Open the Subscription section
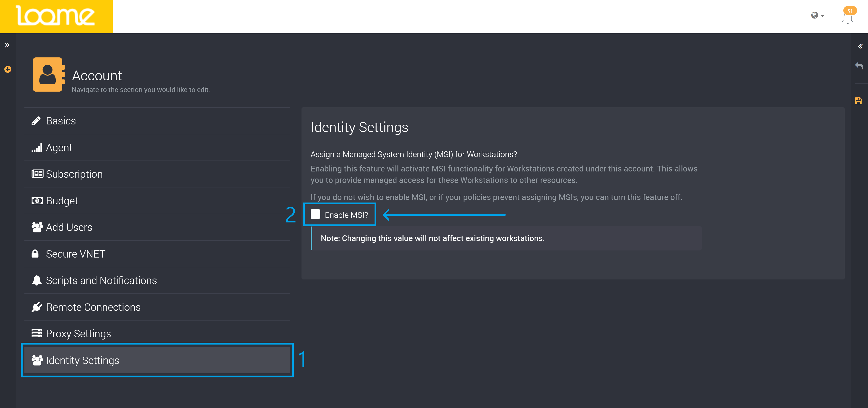Viewport: 868px width, 408px height. 74,174
